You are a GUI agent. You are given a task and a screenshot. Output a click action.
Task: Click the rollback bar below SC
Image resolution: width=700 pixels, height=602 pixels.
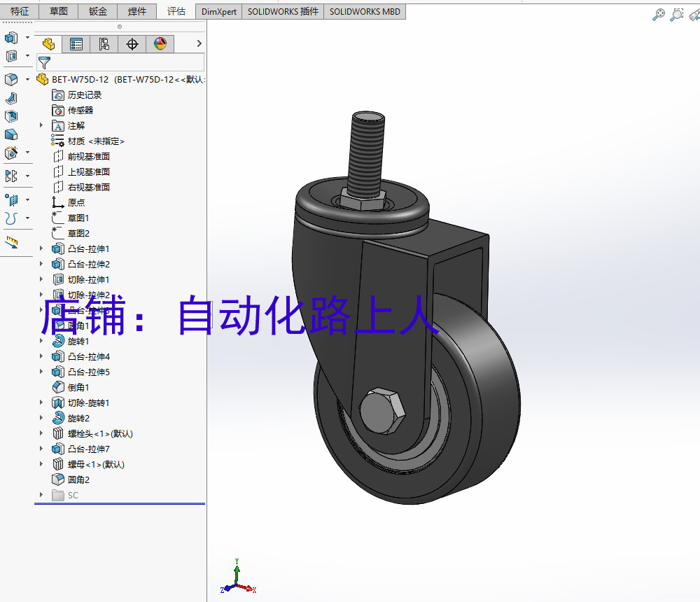coord(120,504)
